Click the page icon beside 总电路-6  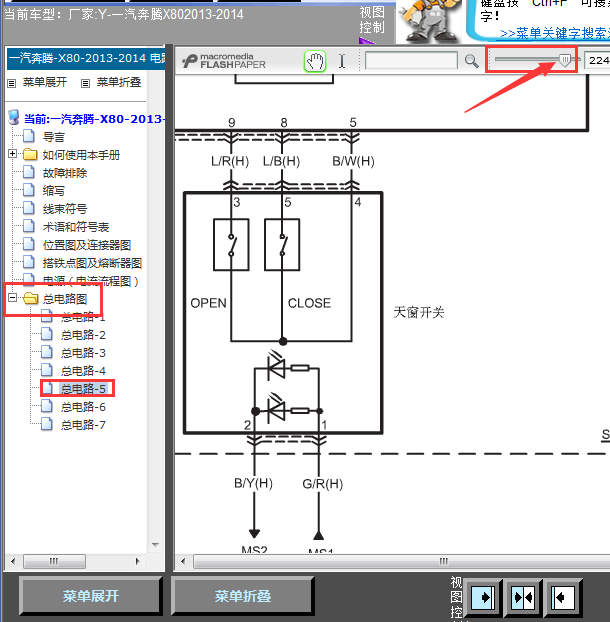(x=47, y=406)
